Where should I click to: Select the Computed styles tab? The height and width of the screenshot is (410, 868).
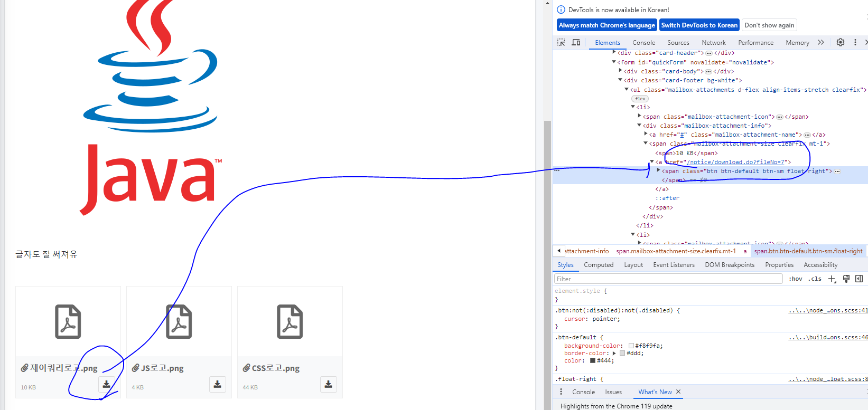(x=599, y=265)
